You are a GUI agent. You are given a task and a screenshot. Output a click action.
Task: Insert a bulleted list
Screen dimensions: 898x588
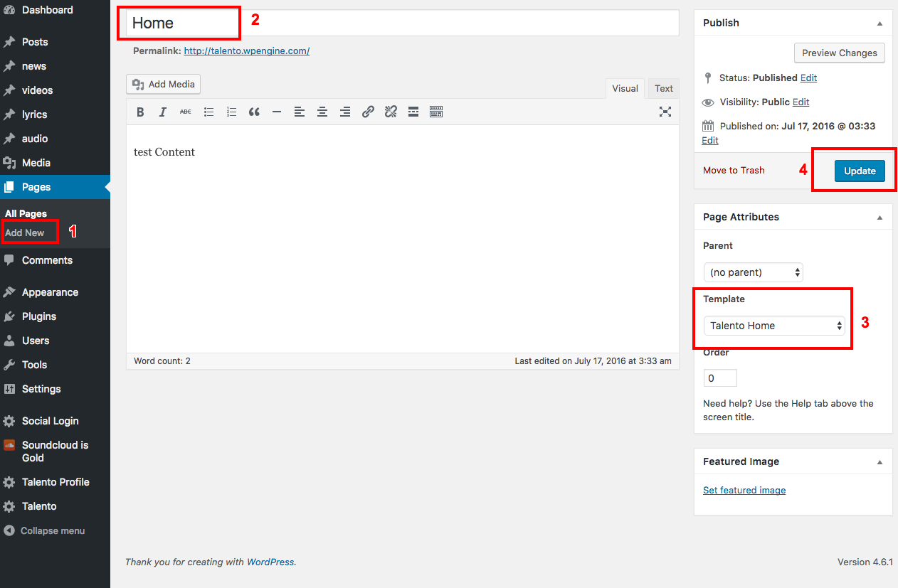[x=208, y=112]
